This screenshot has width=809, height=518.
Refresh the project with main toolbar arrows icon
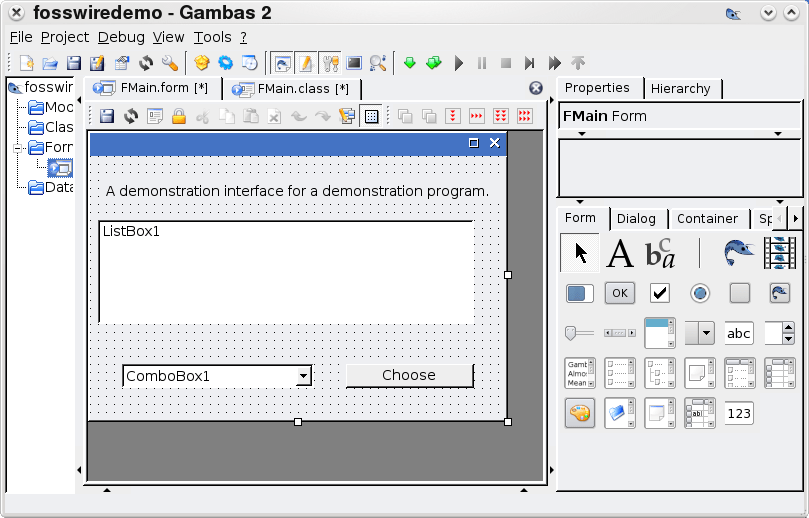click(x=146, y=63)
